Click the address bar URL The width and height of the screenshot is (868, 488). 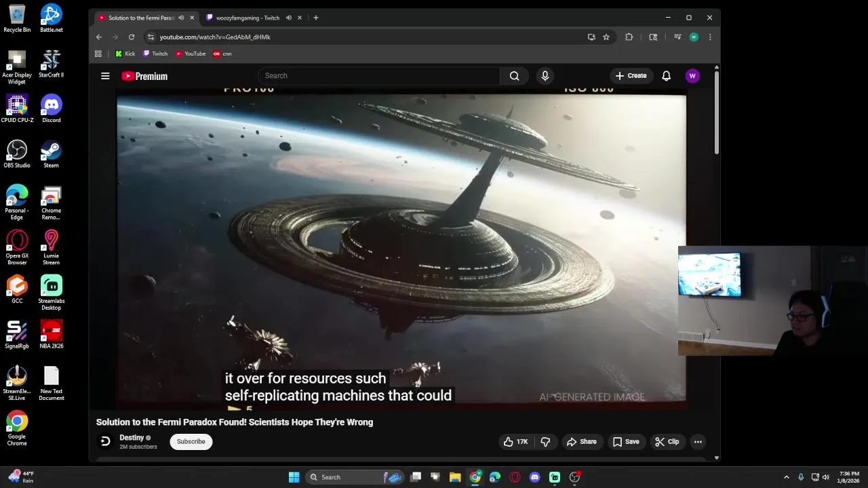215,37
